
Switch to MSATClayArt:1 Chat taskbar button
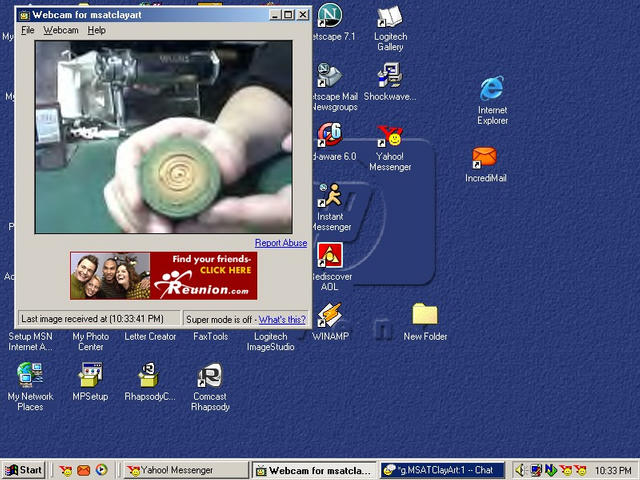tap(443, 470)
